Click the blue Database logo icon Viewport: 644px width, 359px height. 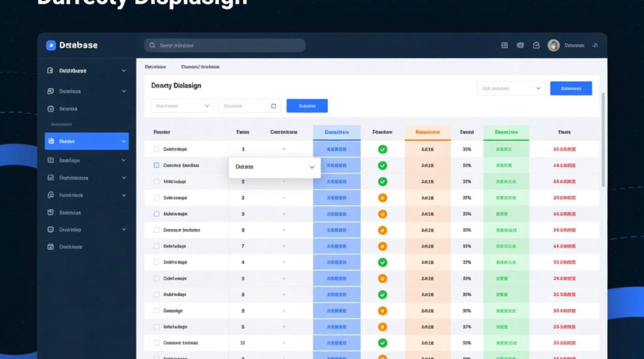(x=51, y=45)
